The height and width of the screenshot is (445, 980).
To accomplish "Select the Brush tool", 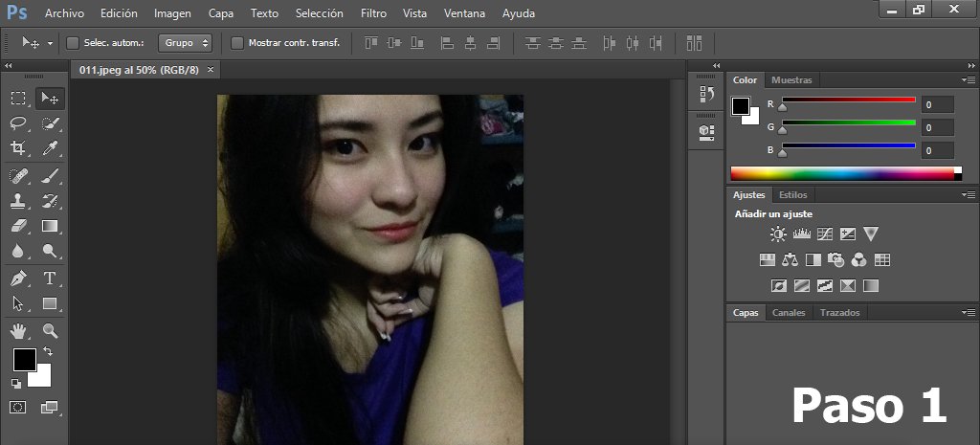I will [50, 176].
